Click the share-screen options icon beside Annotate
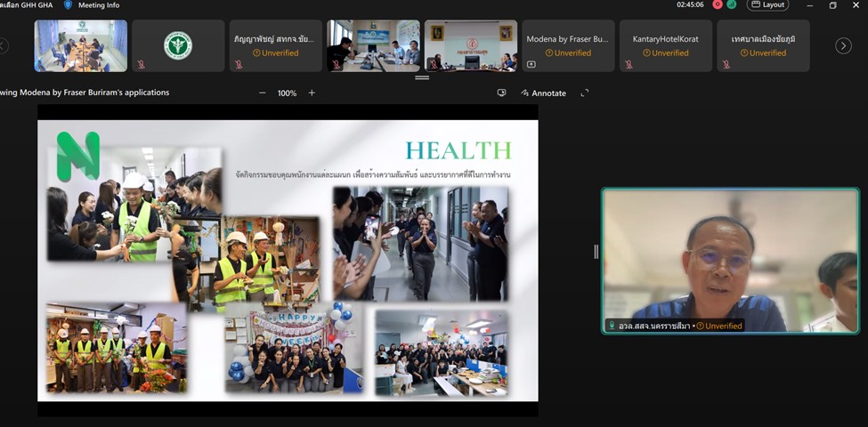The image size is (868, 427). pyautogui.click(x=501, y=93)
